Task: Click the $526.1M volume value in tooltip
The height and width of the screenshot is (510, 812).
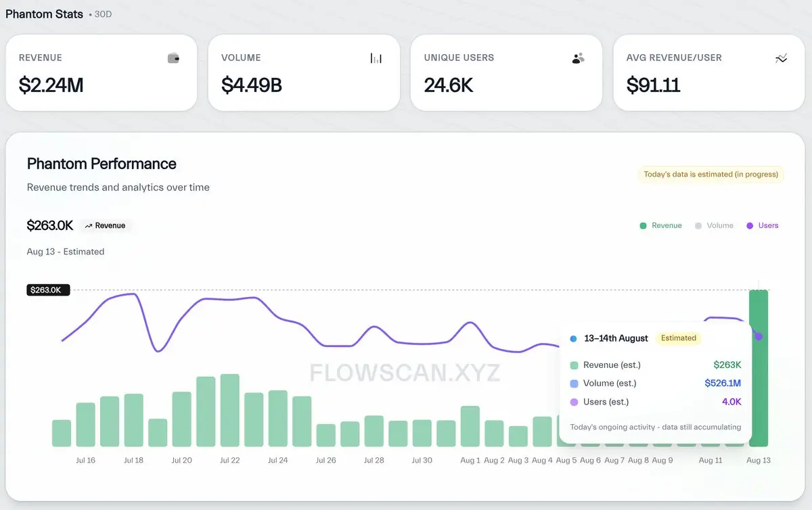Action: tap(723, 384)
